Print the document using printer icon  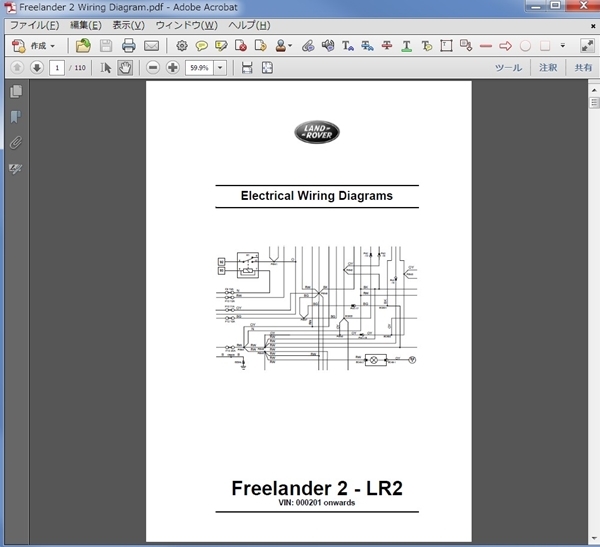pos(129,46)
